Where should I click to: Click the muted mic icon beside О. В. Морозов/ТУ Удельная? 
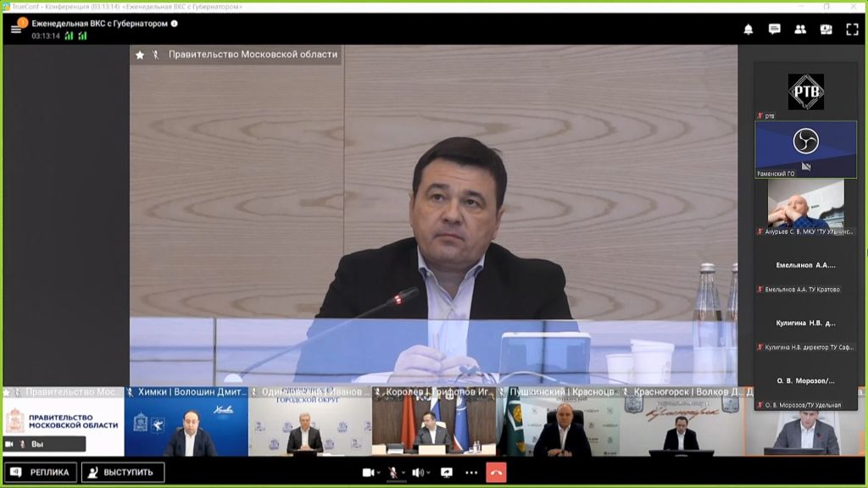pos(760,405)
